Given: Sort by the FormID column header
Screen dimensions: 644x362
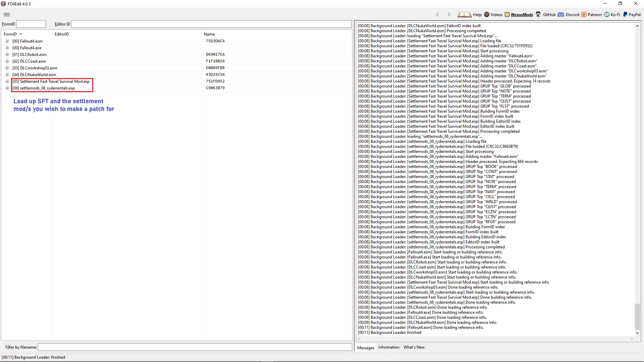Looking at the screenshot, I should click(x=27, y=34).
